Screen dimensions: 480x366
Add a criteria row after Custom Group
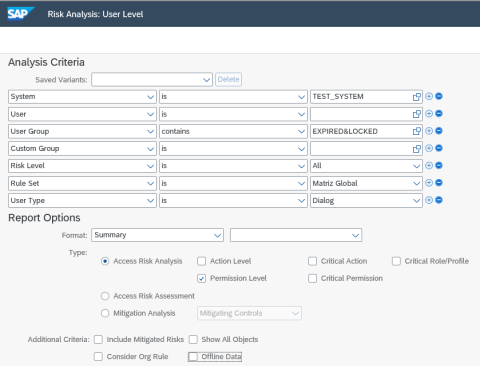(429, 148)
